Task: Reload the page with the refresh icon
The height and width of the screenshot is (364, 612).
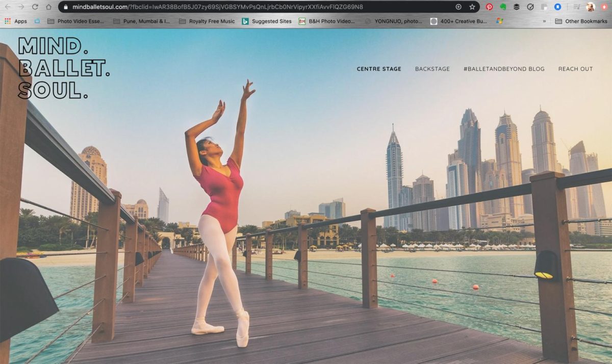Action: (35, 7)
